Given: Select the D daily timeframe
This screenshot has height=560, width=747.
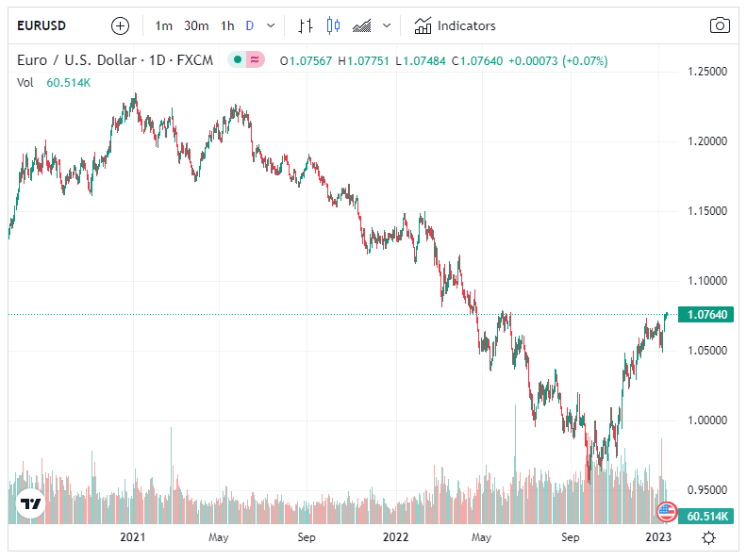Looking at the screenshot, I should (x=250, y=25).
